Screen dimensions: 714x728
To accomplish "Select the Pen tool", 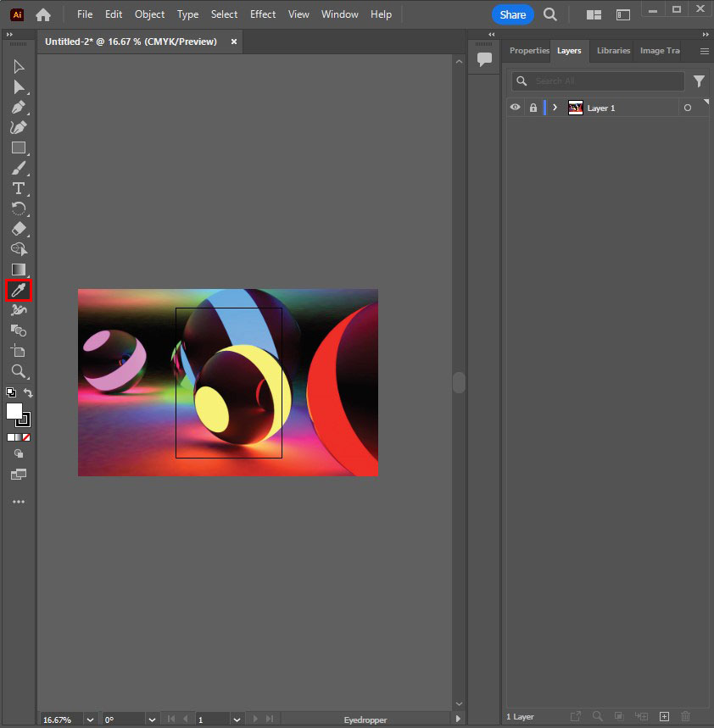I will (x=18, y=108).
